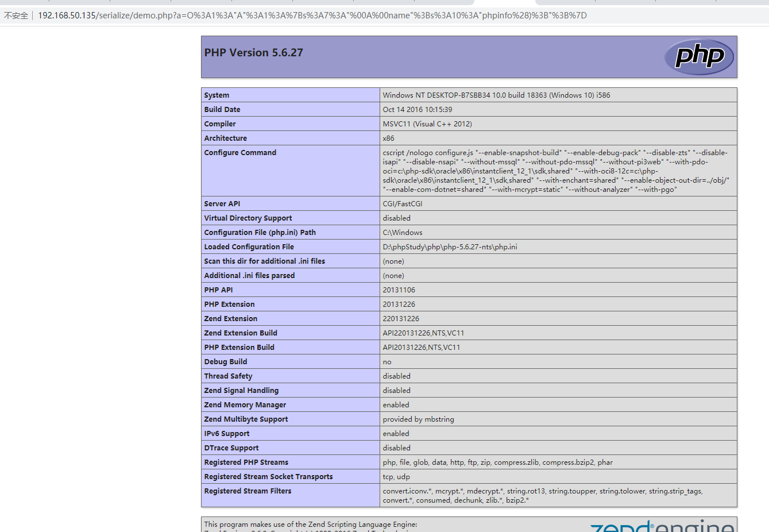Viewport: 769px width, 532px height.
Task: Click the 20131226 PHP Extension value
Action: coord(399,304)
